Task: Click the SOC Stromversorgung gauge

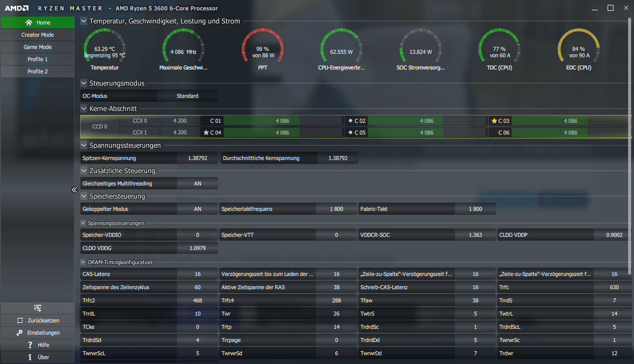Action: point(421,49)
